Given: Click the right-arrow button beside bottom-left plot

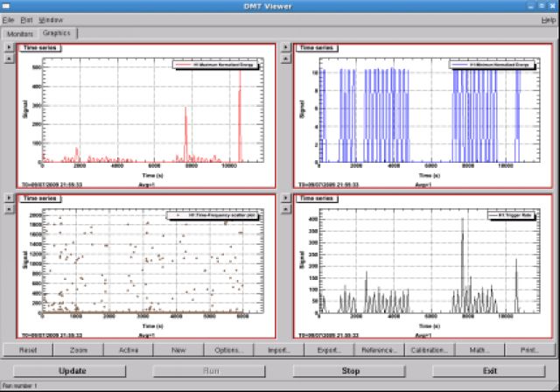Looking at the screenshot, I should pyautogui.click(x=9, y=199).
